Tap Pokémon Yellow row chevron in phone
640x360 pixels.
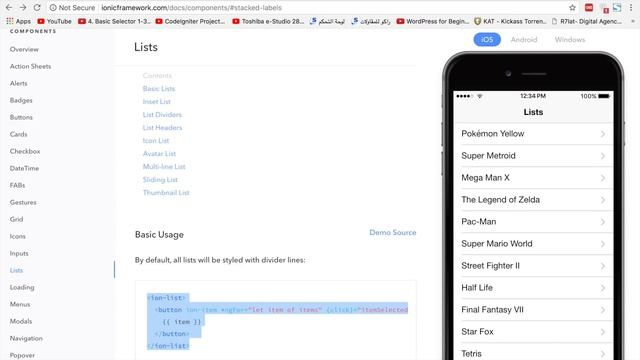coord(602,134)
